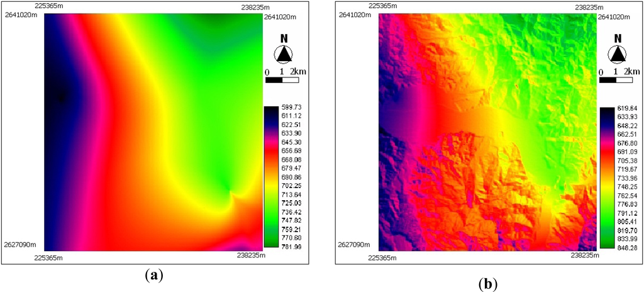Click the north arrow symbol in map (a)
The image size is (644, 292).
coord(284,55)
